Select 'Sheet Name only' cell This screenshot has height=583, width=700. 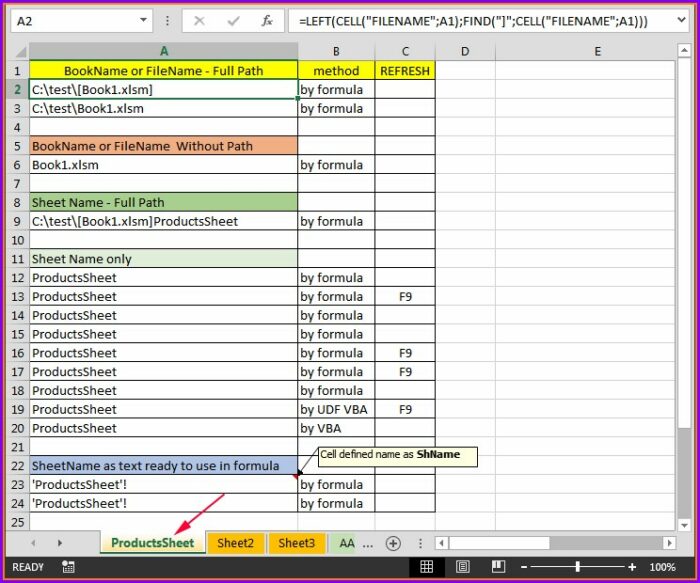tap(163, 259)
